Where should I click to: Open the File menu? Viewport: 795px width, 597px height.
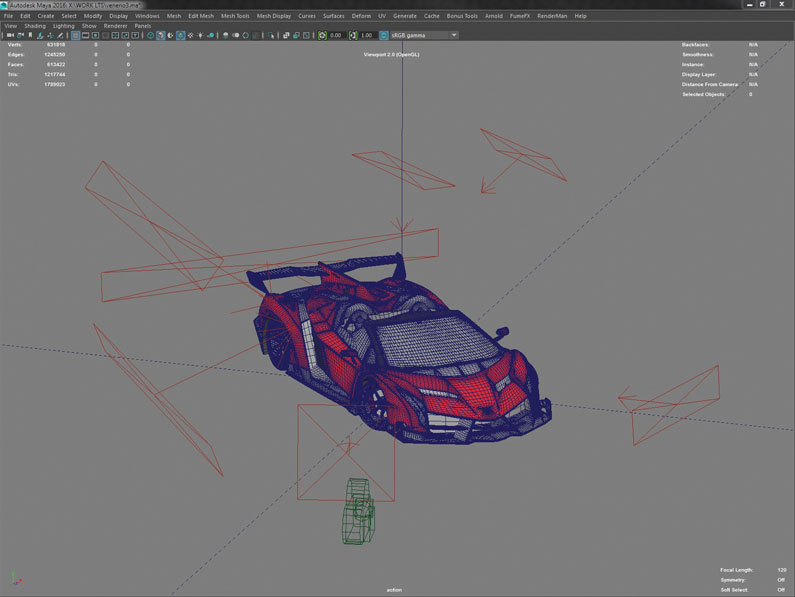pos(9,16)
